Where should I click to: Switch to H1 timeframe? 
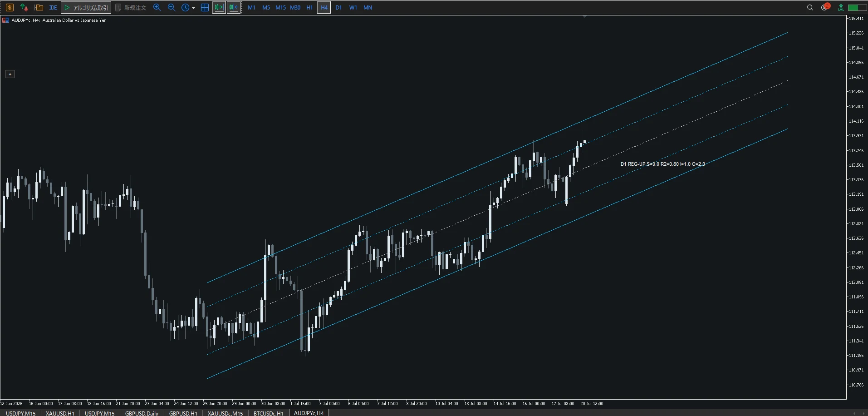tap(309, 7)
